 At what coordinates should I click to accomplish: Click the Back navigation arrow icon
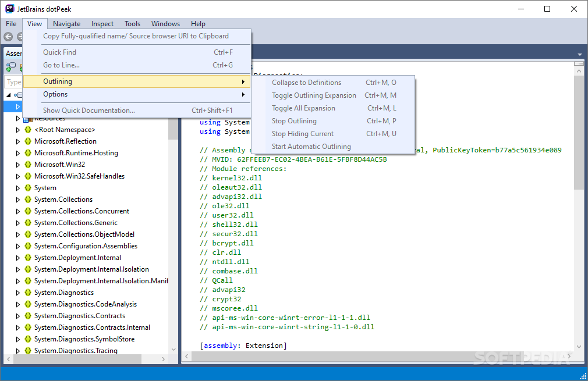point(8,37)
